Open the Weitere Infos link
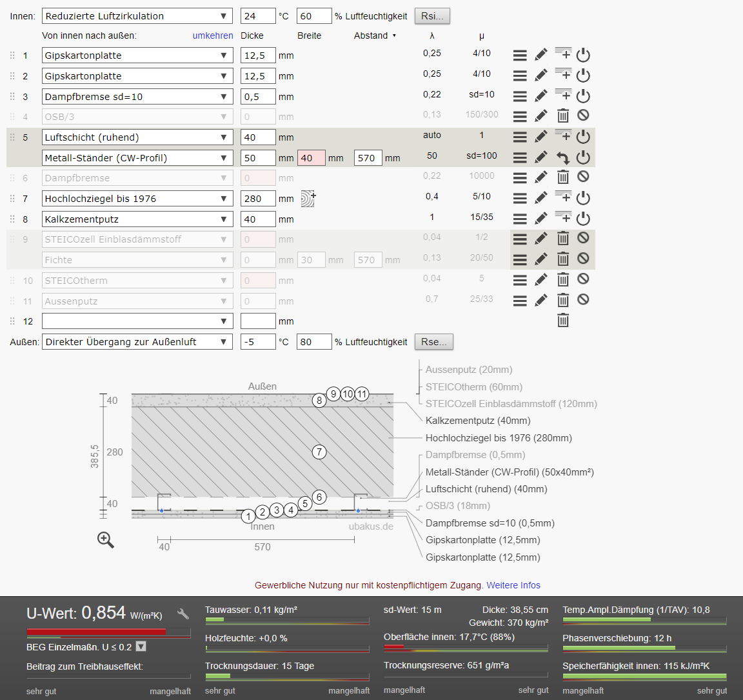The width and height of the screenshot is (743, 700). pos(513,585)
